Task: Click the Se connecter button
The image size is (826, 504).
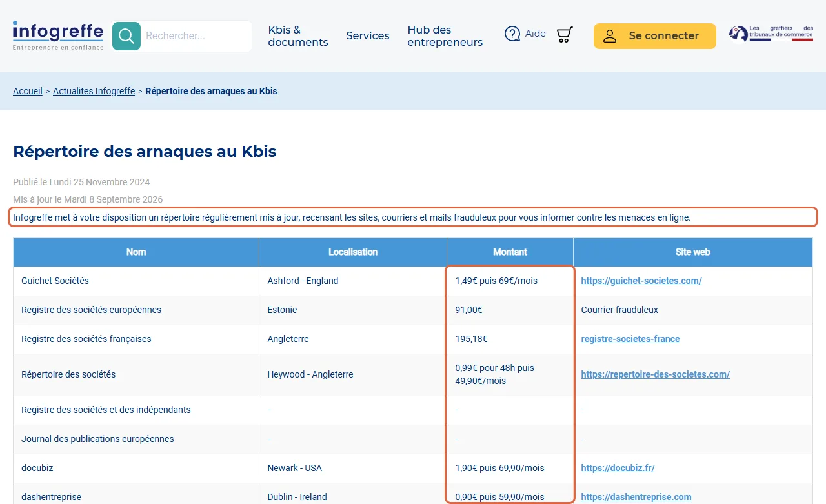Action: click(655, 36)
